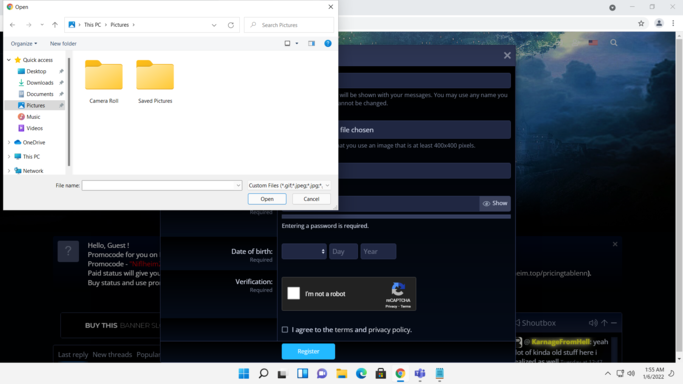Click the forward arrow in Open dialog
This screenshot has height=384, width=683.
29,25
